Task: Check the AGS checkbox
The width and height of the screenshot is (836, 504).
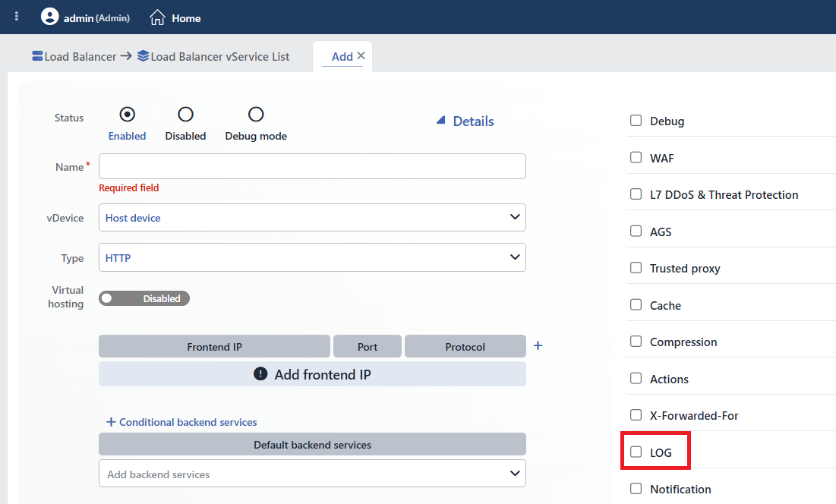Action: click(x=636, y=232)
